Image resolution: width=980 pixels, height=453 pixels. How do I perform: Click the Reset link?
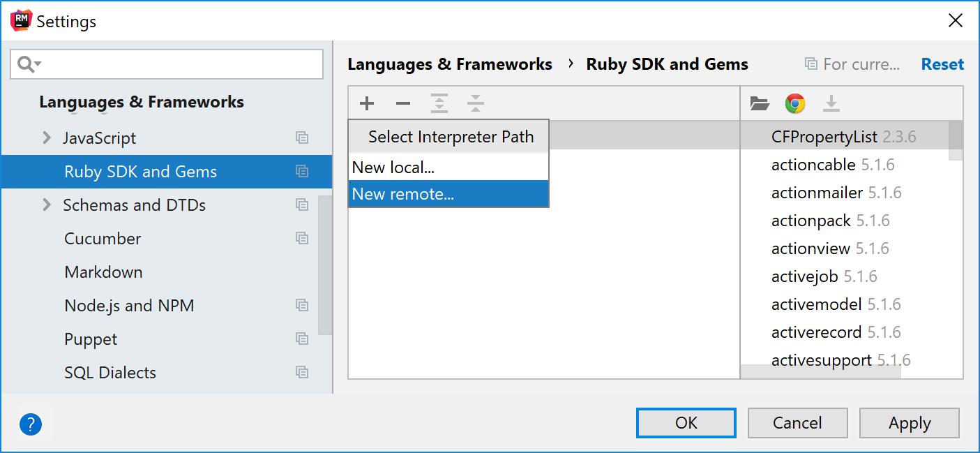coord(942,64)
